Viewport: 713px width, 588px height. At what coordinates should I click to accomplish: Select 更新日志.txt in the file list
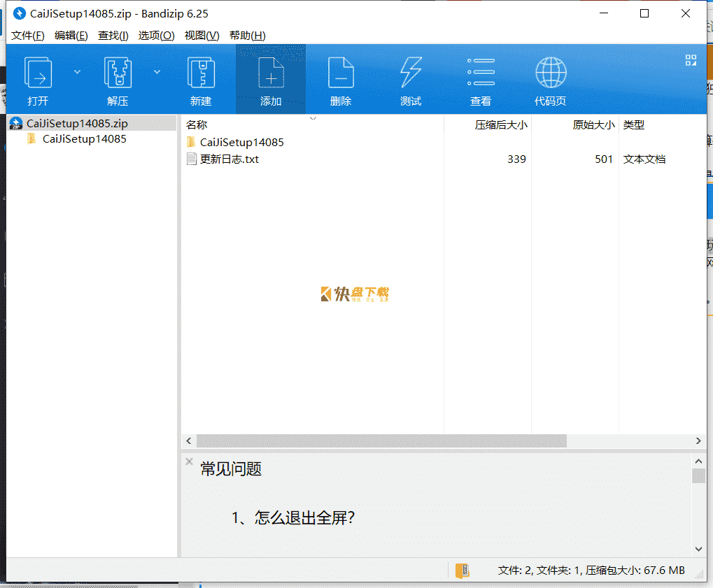point(230,159)
